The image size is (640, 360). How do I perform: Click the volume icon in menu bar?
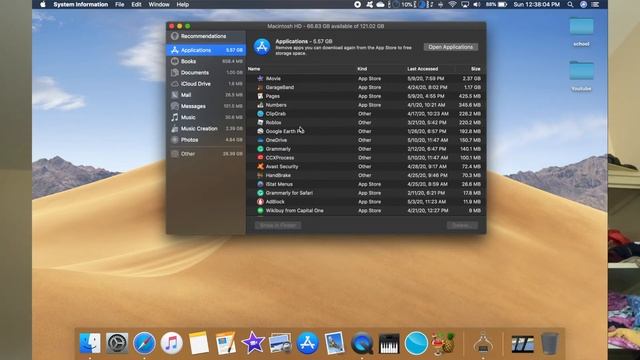click(477, 4)
